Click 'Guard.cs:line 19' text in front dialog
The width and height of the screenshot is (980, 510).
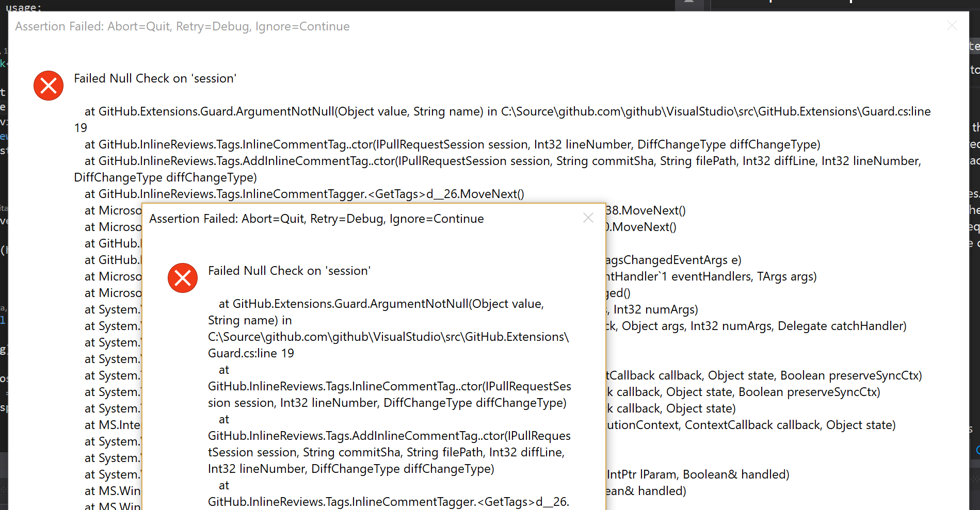click(x=251, y=353)
